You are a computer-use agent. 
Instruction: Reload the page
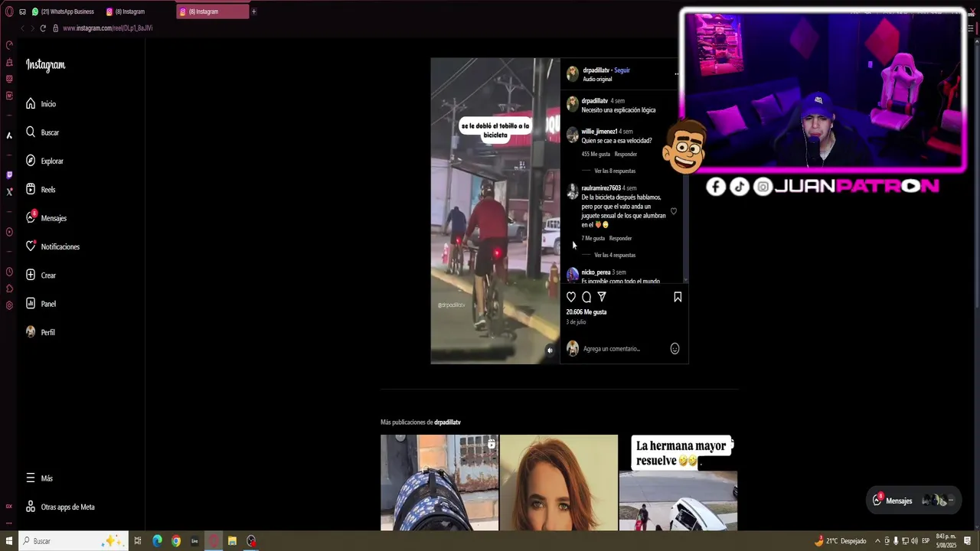43,28
